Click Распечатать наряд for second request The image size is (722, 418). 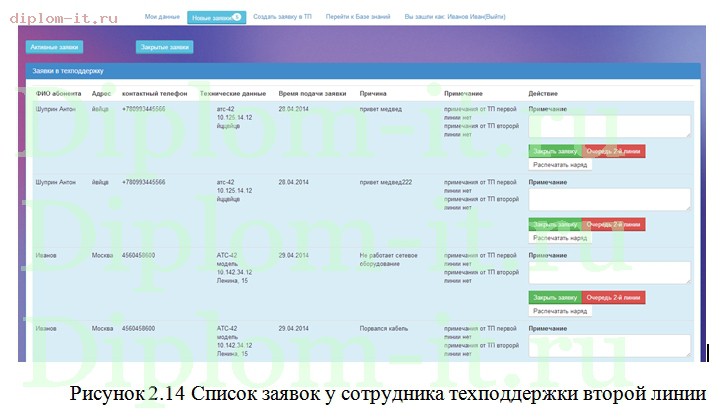pos(560,238)
